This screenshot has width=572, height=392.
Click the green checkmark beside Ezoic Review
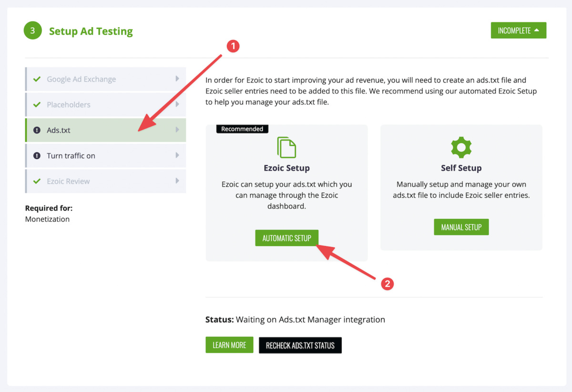click(x=37, y=181)
